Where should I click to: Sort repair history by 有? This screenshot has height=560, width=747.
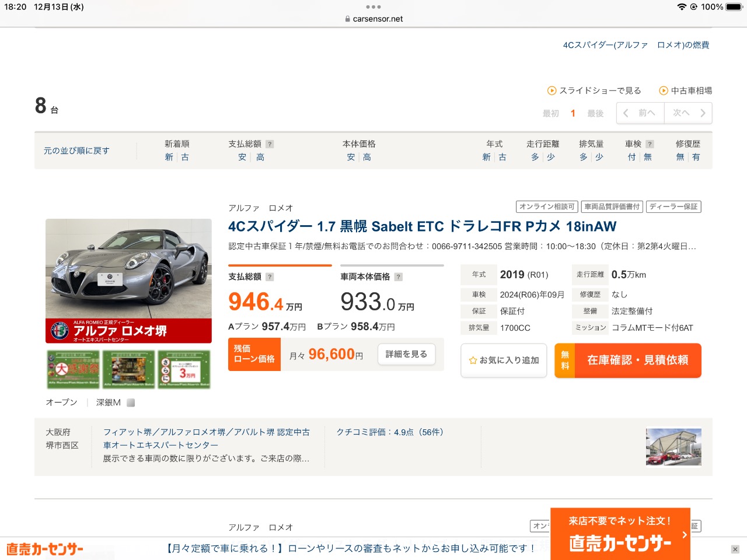[696, 157]
